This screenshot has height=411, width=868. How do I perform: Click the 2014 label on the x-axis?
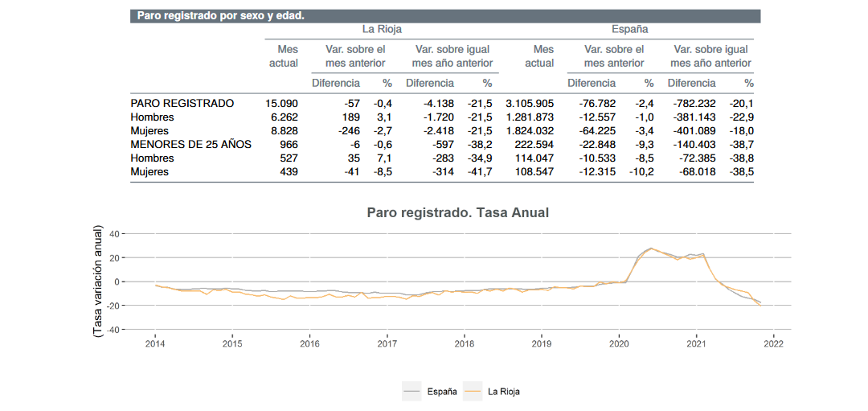tap(154, 343)
